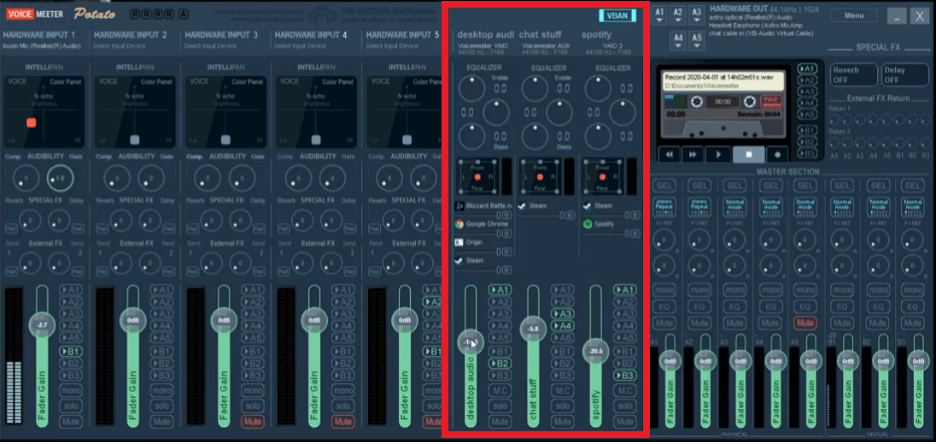
Task: Toggle Reverb OFF in Special FX
Action: [854, 75]
